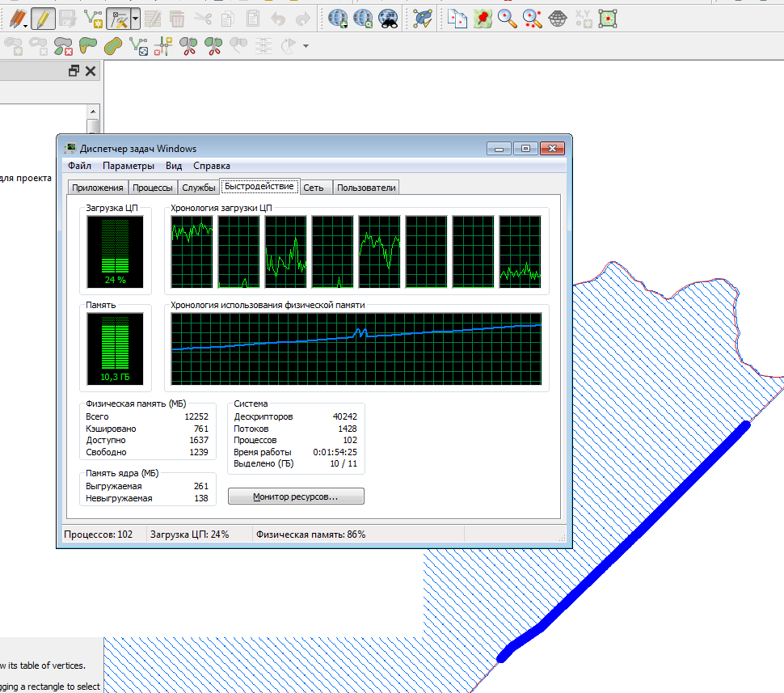The width and height of the screenshot is (784, 693).
Task: Click the red pushpin map icon
Action: [x=483, y=18]
